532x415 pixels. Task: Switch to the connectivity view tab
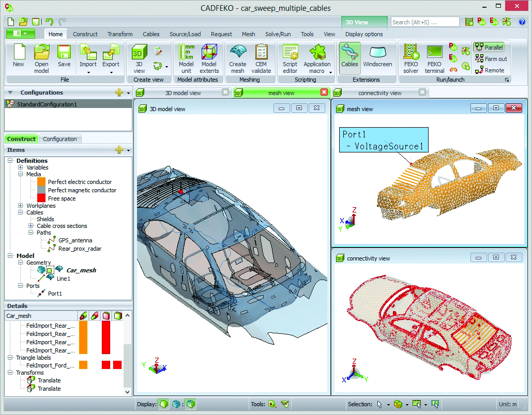(x=379, y=93)
